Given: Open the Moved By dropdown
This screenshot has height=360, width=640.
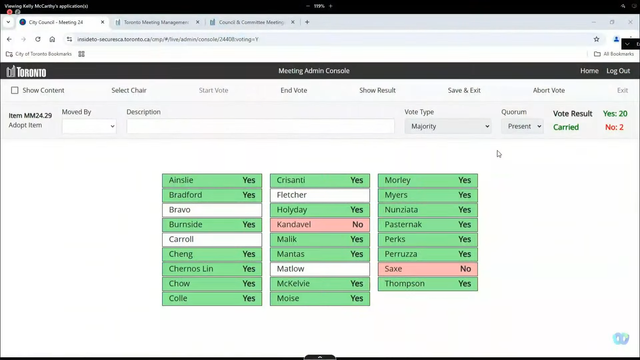Looking at the screenshot, I should pos(89,127).
